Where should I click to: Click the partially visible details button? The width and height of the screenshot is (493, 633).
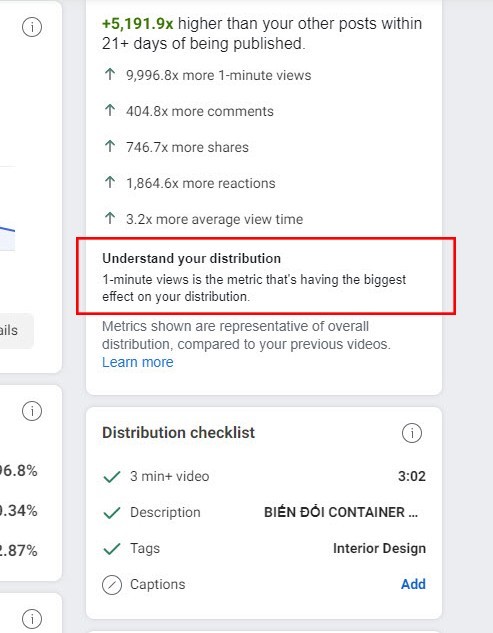(x=16, y=331)
